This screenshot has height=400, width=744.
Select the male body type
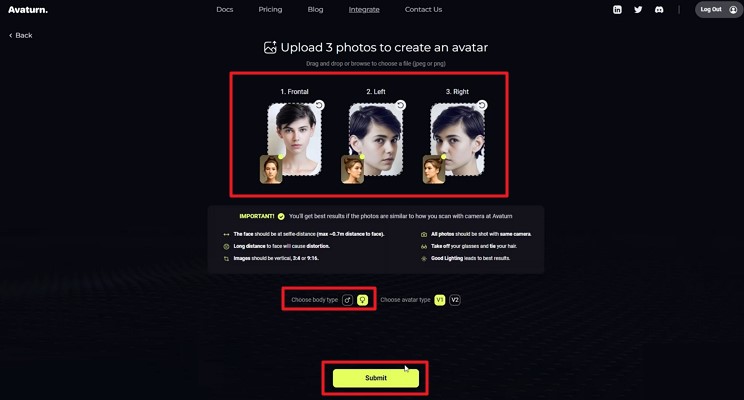347,300
